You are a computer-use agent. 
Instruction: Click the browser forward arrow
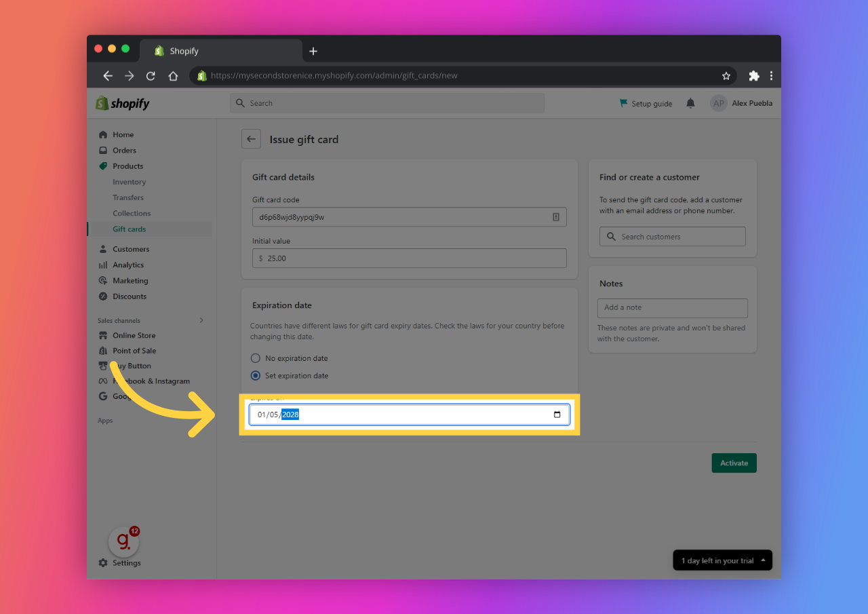[x=129, y=76]
